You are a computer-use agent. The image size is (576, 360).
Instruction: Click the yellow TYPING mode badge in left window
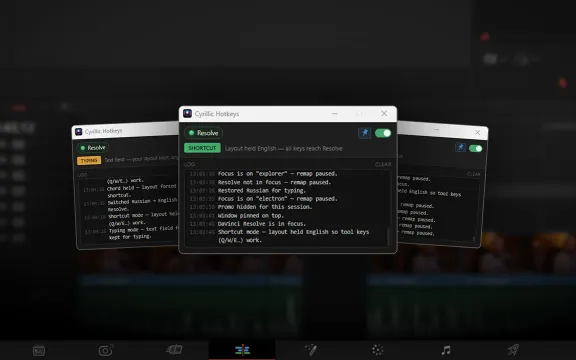pos(89,161)
